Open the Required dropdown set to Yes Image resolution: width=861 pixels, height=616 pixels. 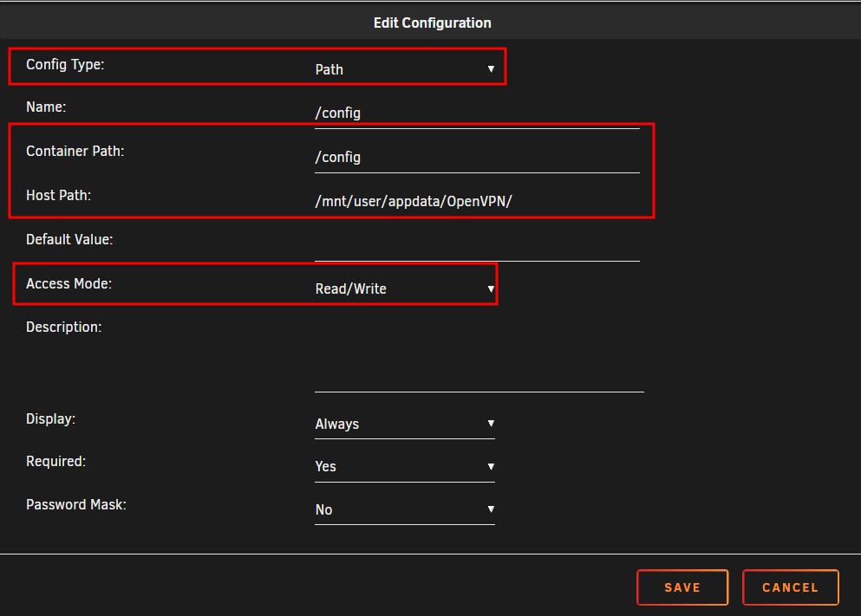pyautogui.click(x=405, y=467)
